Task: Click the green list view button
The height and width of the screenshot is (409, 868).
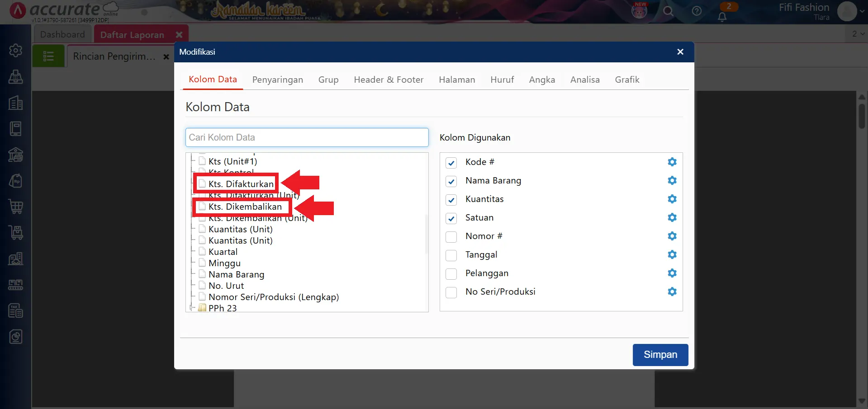Action: (48, 56)
